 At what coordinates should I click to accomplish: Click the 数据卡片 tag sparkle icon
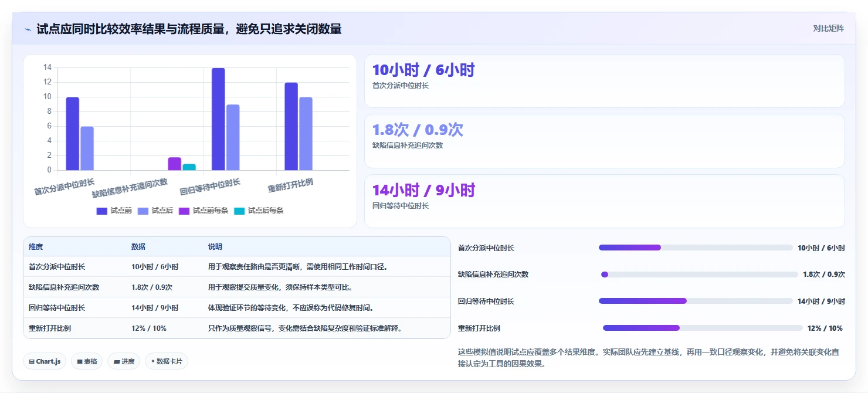(152, 361)
